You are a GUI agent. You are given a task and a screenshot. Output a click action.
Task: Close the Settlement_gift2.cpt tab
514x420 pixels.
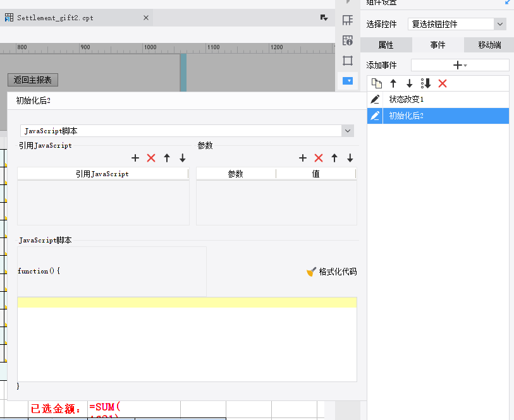tap(146, 18)
